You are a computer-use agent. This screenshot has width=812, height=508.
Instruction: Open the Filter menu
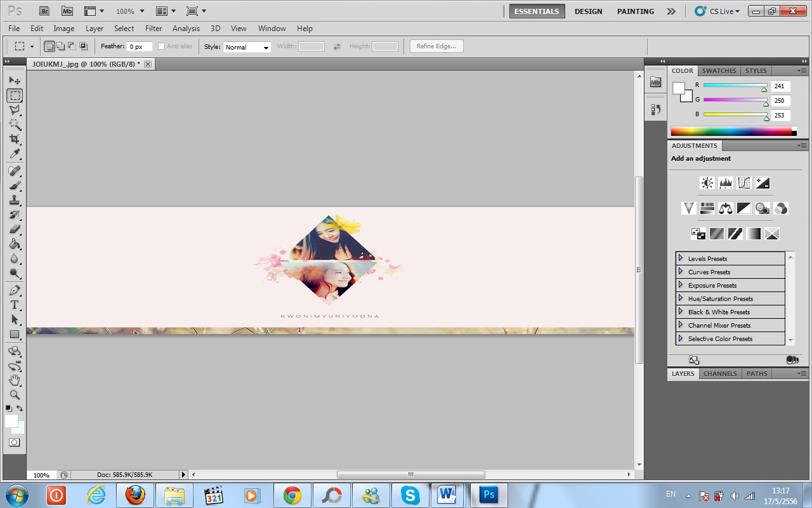click(x=154, y=29)
